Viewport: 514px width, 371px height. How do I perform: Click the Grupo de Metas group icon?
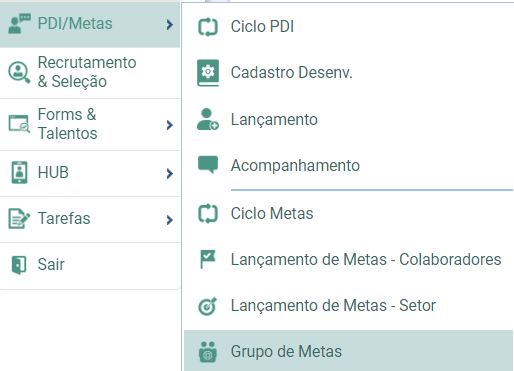click(208, 352)
